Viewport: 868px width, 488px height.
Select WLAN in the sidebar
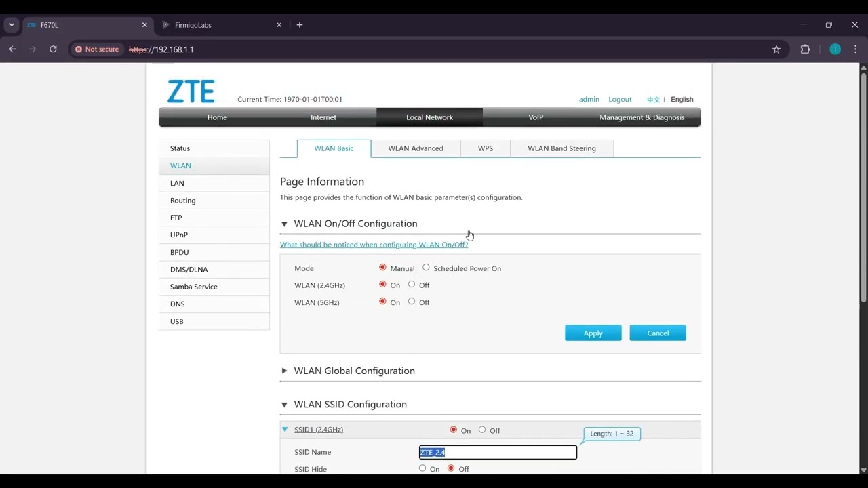[x=214, y=165]
